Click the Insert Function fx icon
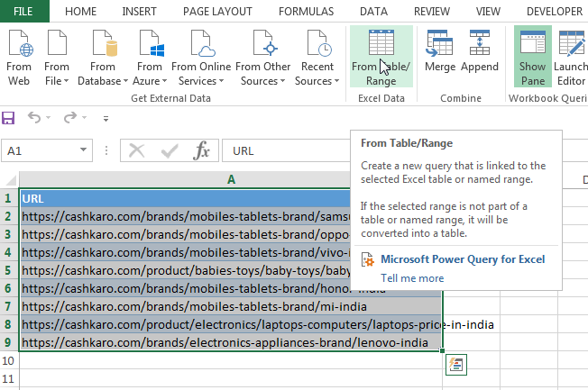The image size is (588, 390). 201,150
